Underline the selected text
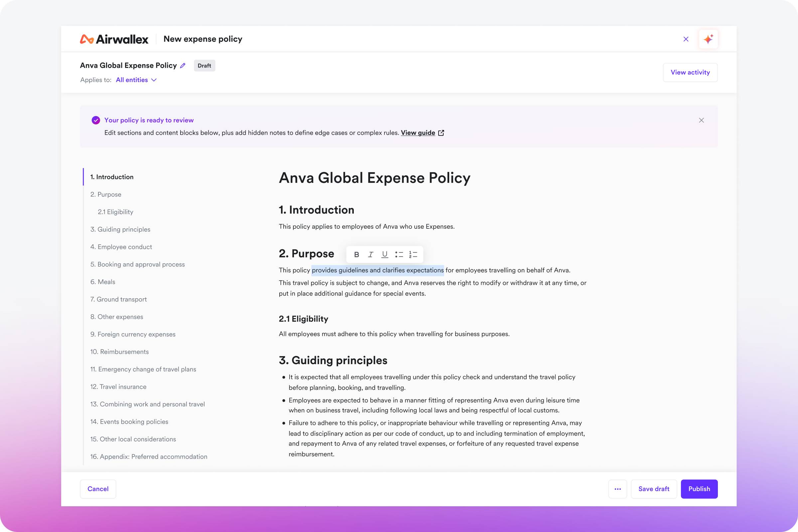 click(384, 254)
